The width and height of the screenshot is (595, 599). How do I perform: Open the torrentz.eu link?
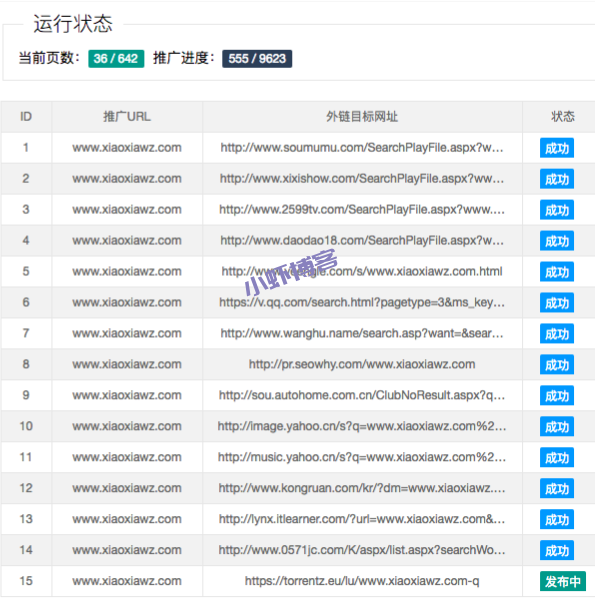[x=362, y=581]
